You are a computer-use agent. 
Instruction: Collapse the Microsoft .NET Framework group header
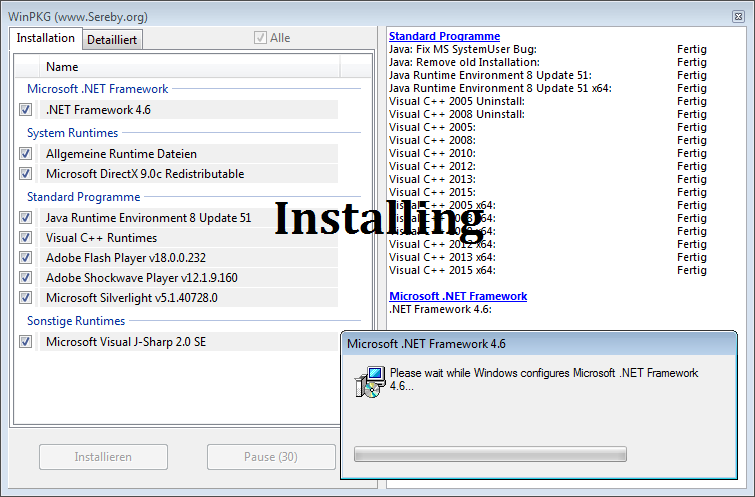pyautogui.click(x=98, y=89)
